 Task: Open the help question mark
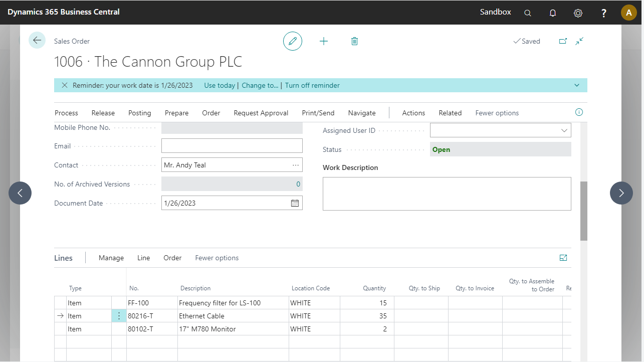coord(604,13)
